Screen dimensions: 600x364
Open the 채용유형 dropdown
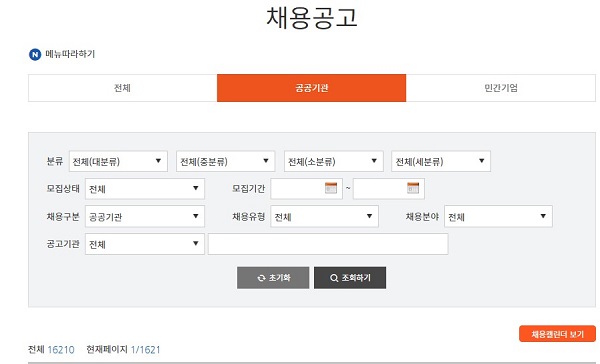pos(324,216)
